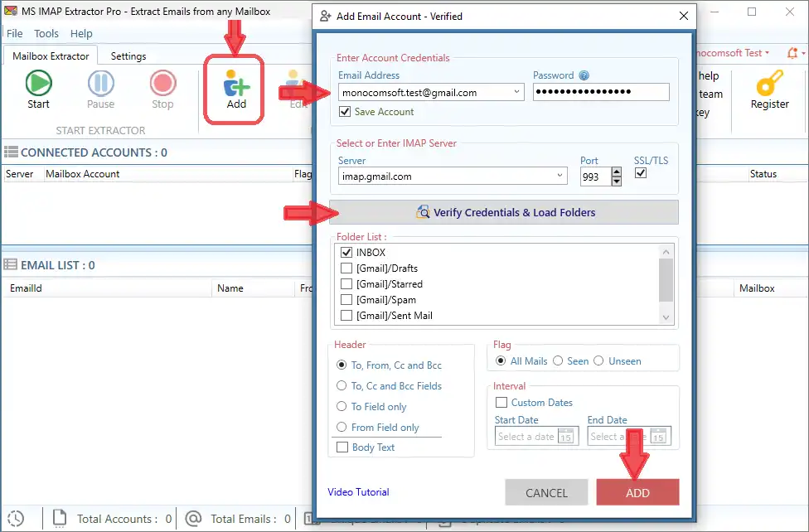Click the dialog title user icon

pyautogui.click(x=325, y=16)
